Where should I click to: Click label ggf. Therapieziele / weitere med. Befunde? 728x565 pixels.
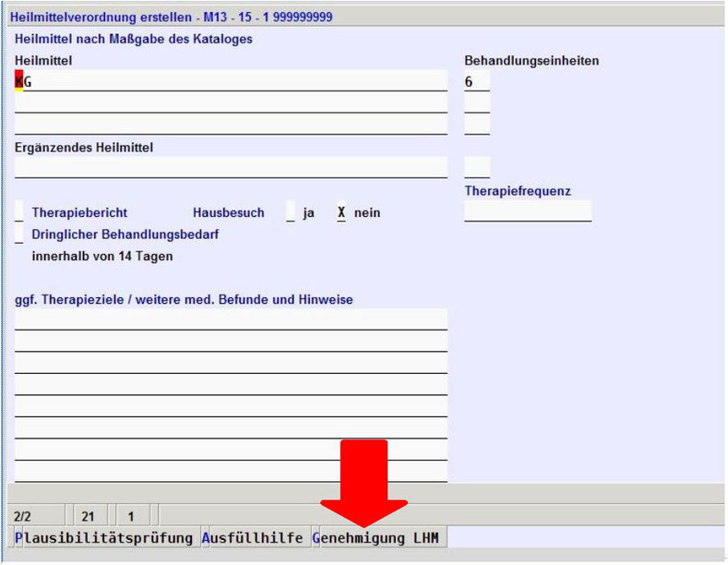coord(184,299)
